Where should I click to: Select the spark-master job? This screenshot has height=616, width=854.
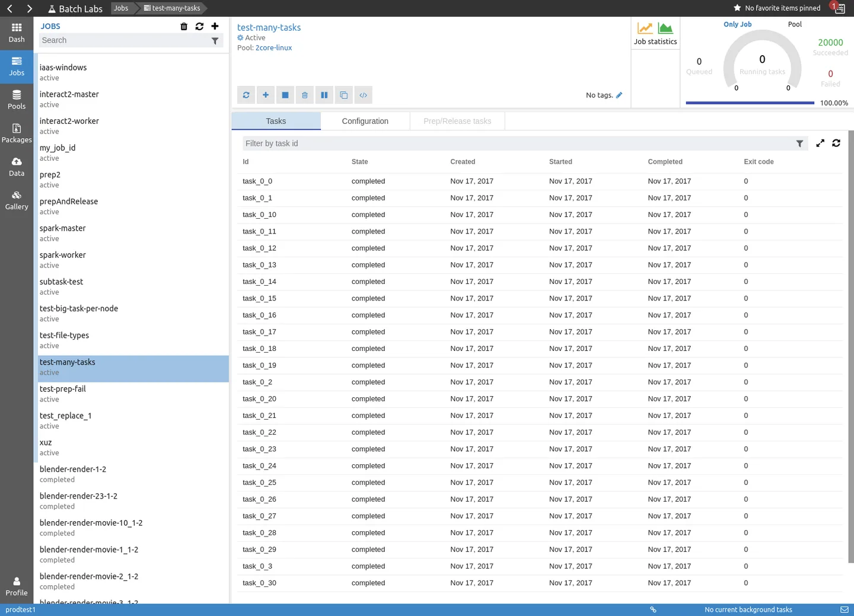point(133,233)
